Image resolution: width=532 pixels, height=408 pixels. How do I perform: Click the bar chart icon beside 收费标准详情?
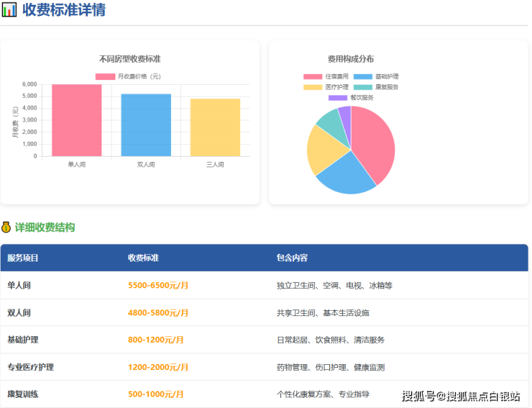point(9,10)
